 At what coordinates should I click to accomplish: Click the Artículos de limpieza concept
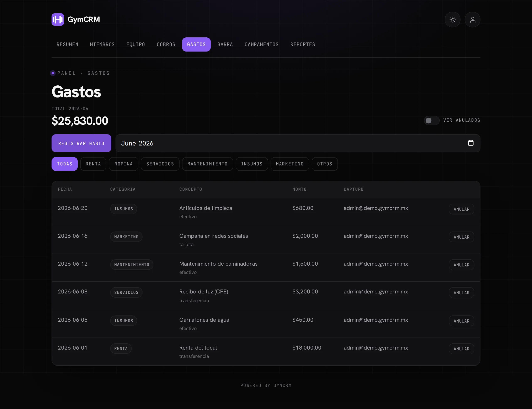click(206, 208)
